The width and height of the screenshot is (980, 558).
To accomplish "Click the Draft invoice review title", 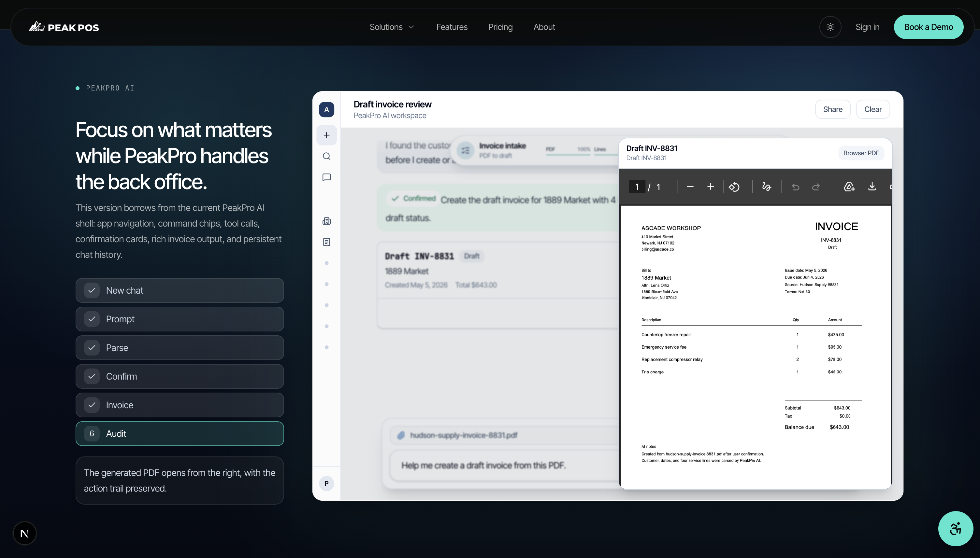I will [392, 104].
